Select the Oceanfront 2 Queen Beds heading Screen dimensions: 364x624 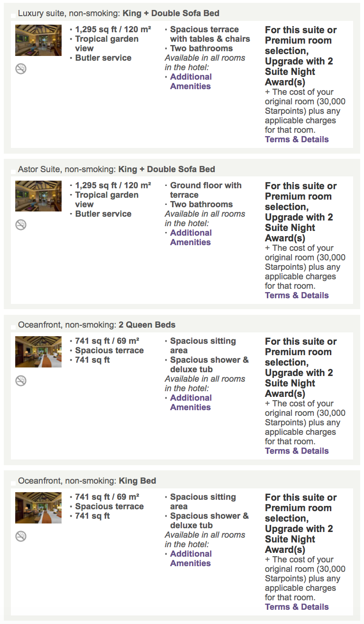click(97, 325)
